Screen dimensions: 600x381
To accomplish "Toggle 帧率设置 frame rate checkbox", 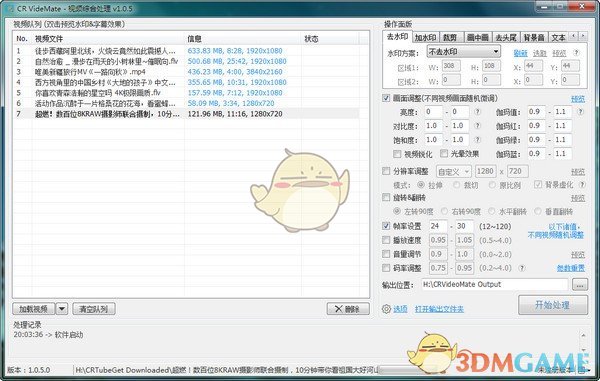I will pos(386,226).
